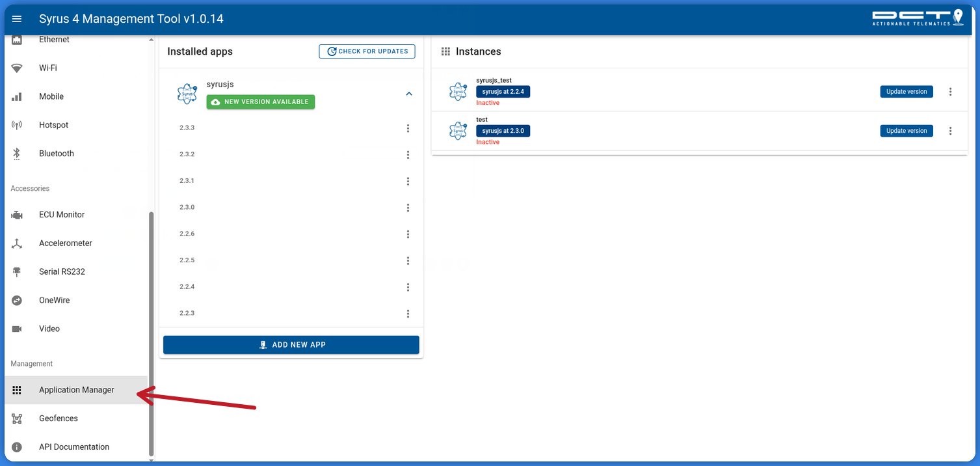Click the Instances grid header icon

pyautogui.click(x=445, y=51)
